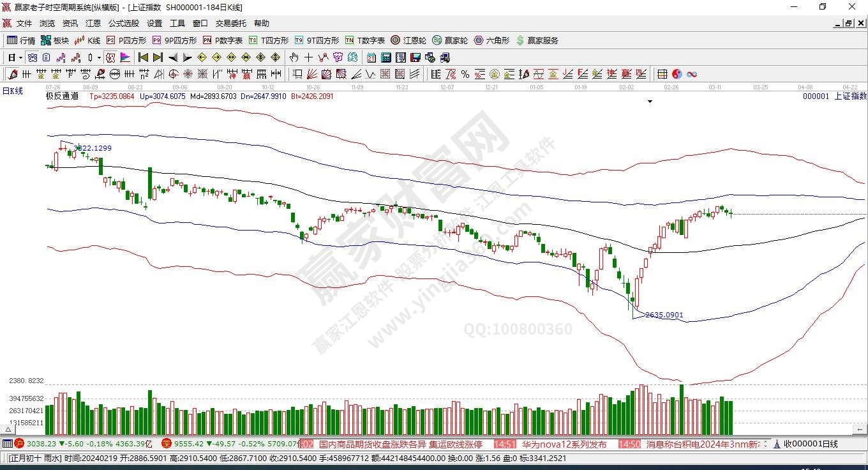The image size is (868, 470).
Task: Toggle the T数字表 view button
Action: (x=365, y=40)
